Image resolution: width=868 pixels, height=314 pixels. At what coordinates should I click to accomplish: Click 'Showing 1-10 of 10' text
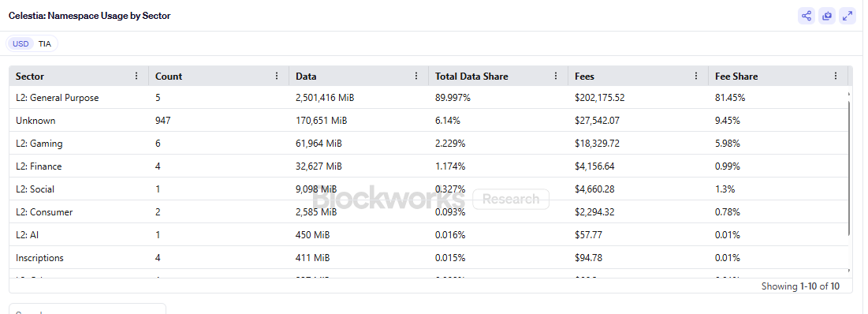(800, 286)
